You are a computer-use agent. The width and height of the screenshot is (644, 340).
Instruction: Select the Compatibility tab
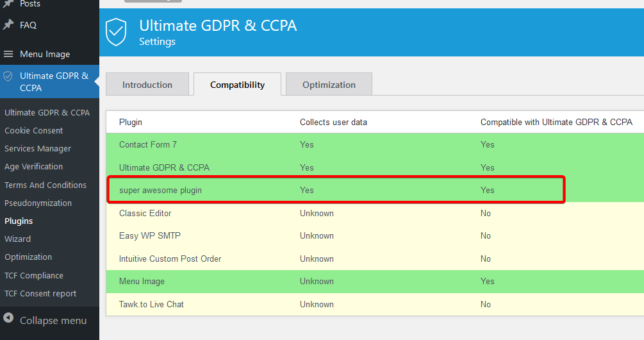(x=237, y=84)
